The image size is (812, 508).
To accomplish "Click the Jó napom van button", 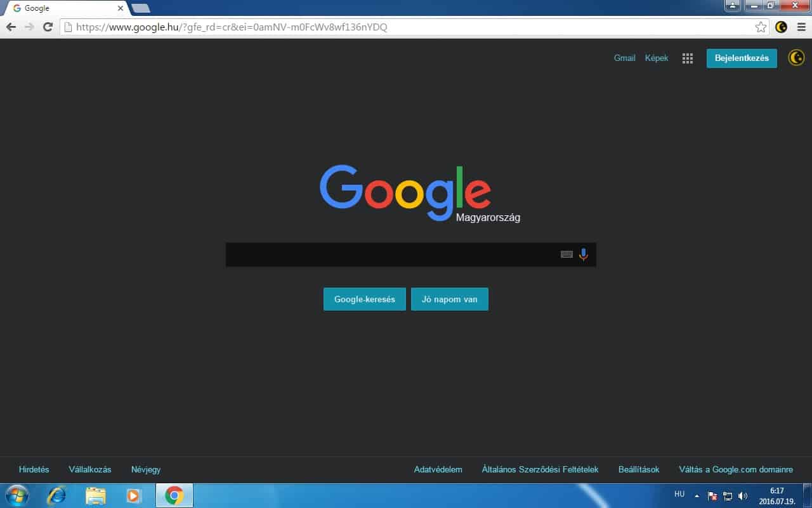I will click(x=450, y=299).
